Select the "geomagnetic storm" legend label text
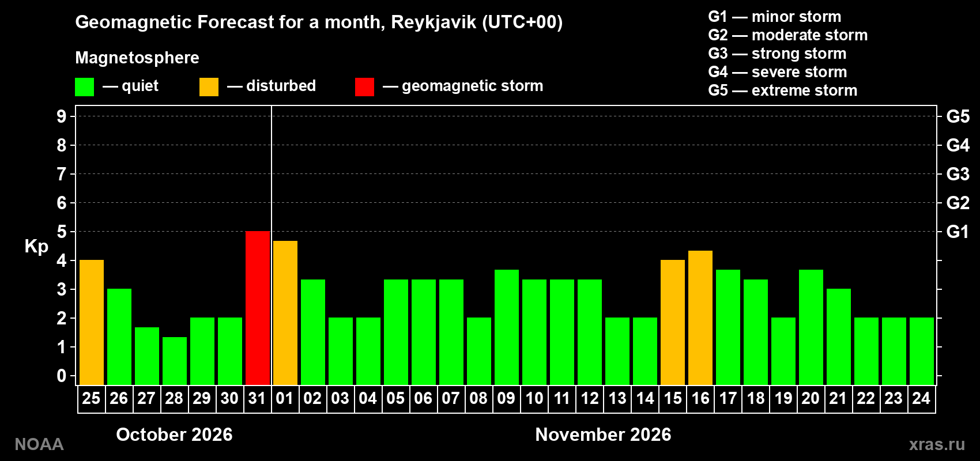This screenshot has height=461, width=980. click(x=473, y=86)
